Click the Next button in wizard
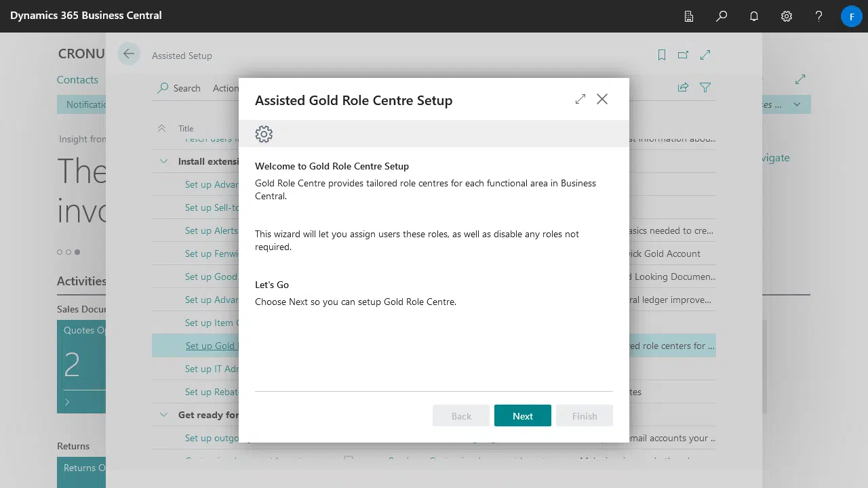The image size is (868, 488). (x=522, y=416)
